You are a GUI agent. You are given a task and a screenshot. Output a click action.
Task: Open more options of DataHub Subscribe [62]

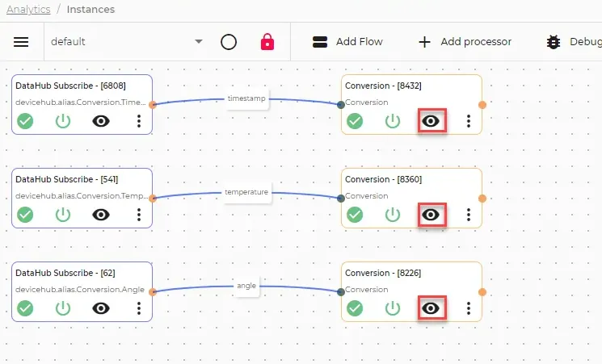[x=139, y=308]
